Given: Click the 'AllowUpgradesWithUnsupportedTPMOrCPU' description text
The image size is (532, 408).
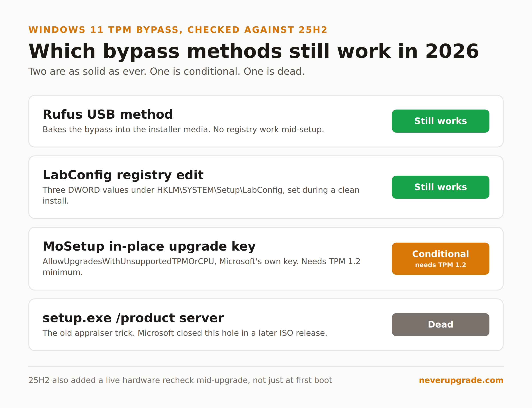Looking at the screenshot, I should (x=201, y=267).
